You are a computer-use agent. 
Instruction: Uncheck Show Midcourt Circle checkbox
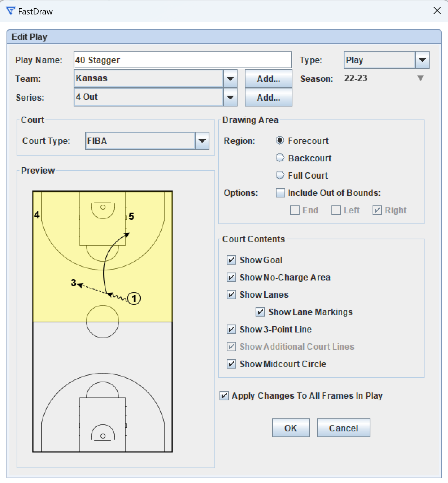pos(231,364)
